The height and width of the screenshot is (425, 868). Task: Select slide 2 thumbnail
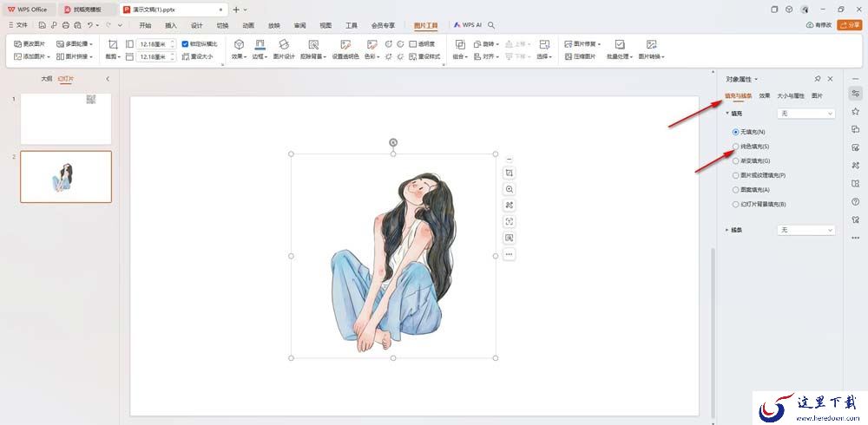66,177
